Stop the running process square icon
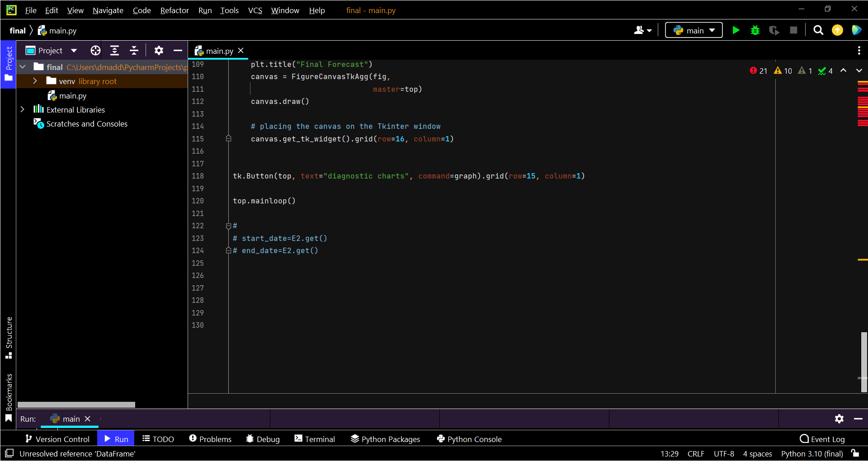 793,30
